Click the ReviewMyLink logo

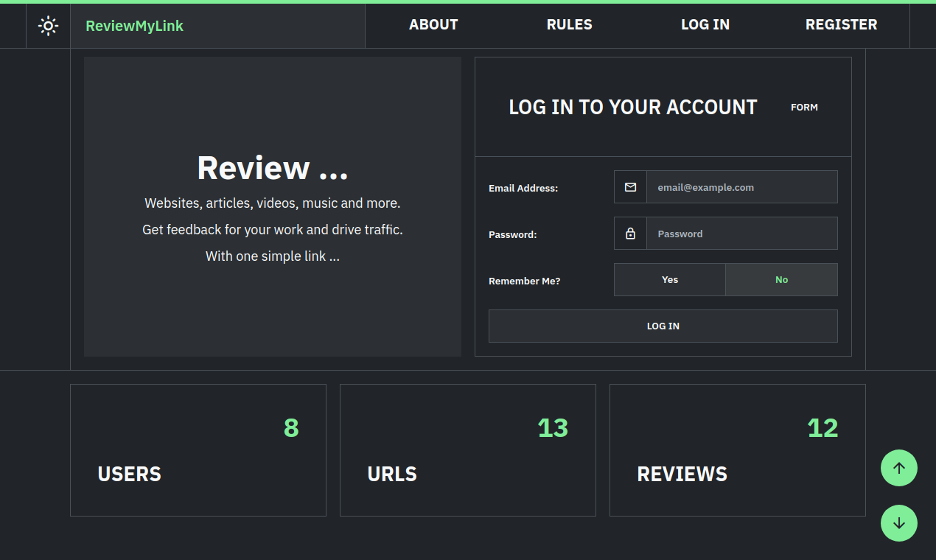tap(134, 25)
